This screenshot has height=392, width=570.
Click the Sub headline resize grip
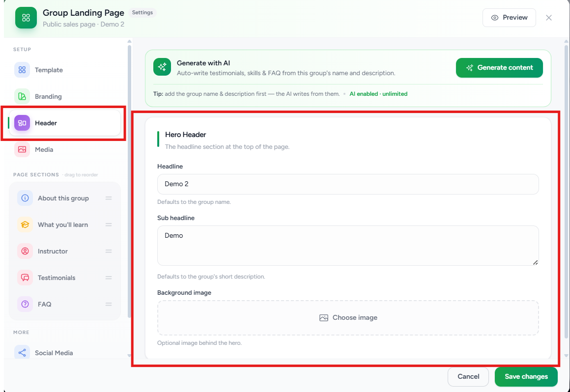[x=535, y=262]
